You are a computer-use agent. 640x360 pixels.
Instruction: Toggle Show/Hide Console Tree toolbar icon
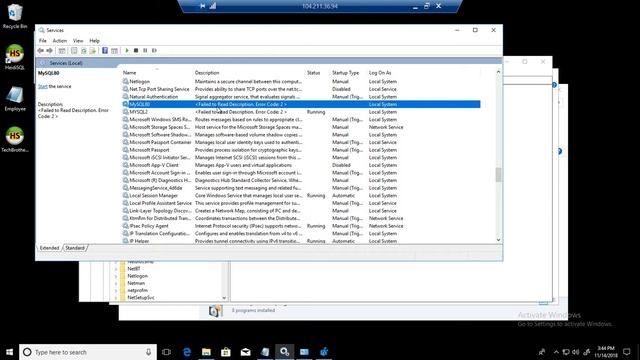click(62, 51)
